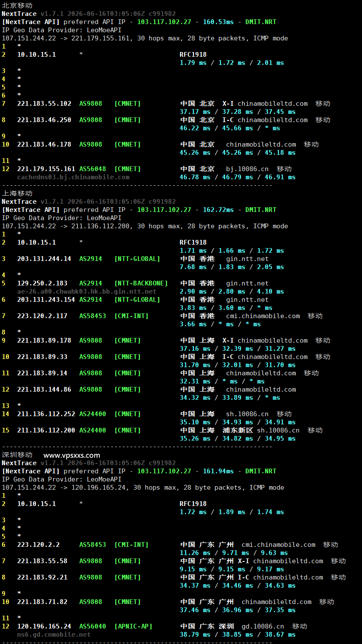Click the AS24400 number at hop 14
Viewport: 362px width, 644px height.
92,414
